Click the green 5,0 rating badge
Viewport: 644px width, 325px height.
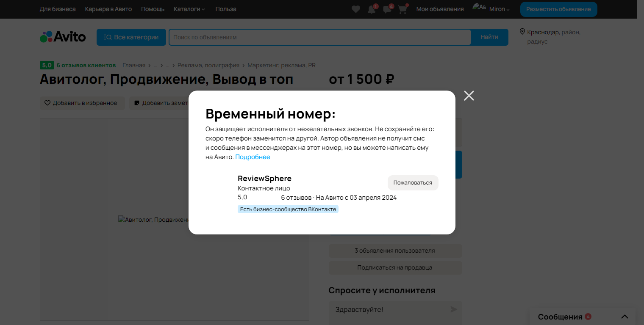[47, 65]
